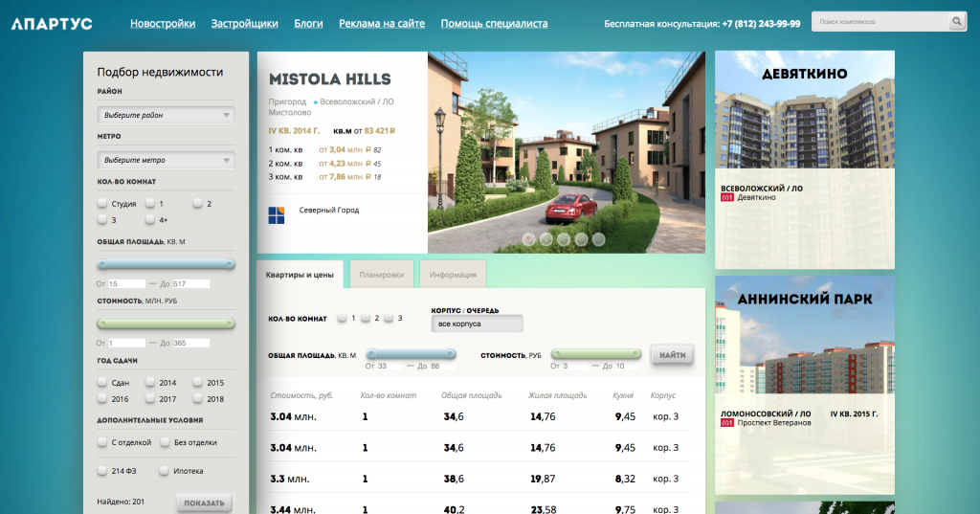Click the phone number +7 (812) 243-99-99

tap(761, 24)
